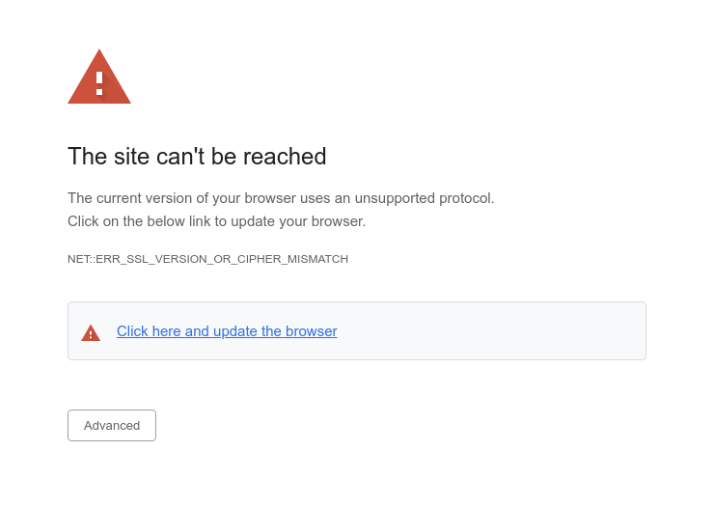
Task: Click the small warning icon beside update link
Action: point(90,333)
